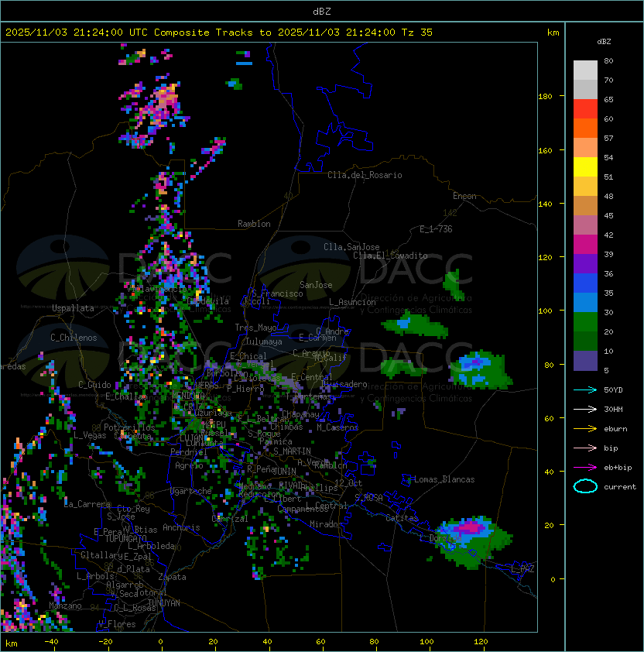The width and height of the screenshot is (644, 652).
Task: Pick the light blue 30-35 dBZ swatch
Action: (585, 302)
